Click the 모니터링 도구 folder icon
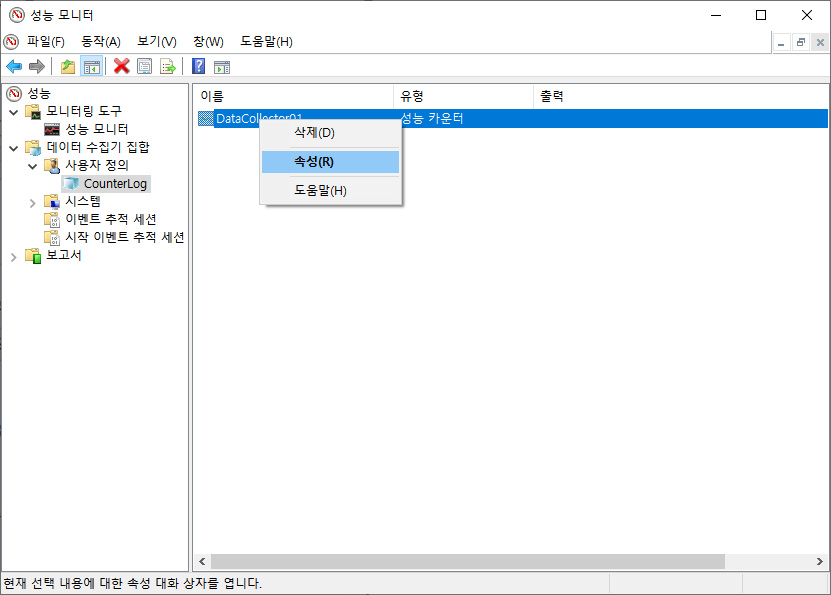Image resolution: width=831 pixels, height=595 pixels. (x=33, y=111)
